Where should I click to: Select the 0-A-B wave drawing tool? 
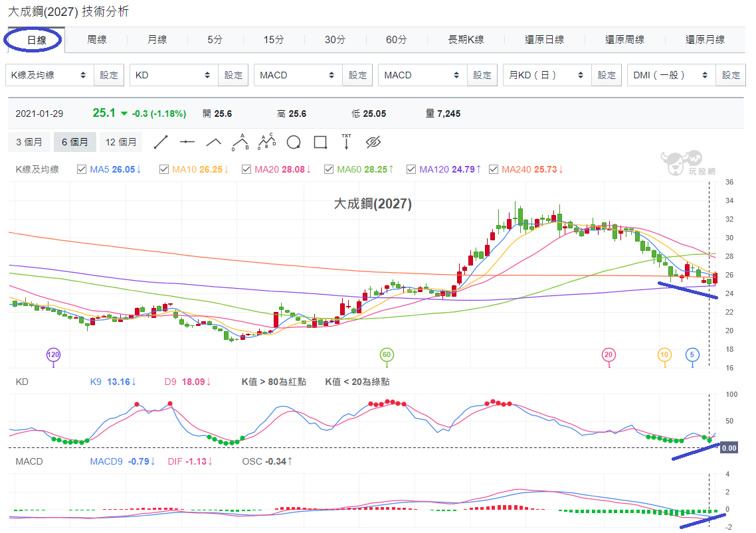pos(240,142)
